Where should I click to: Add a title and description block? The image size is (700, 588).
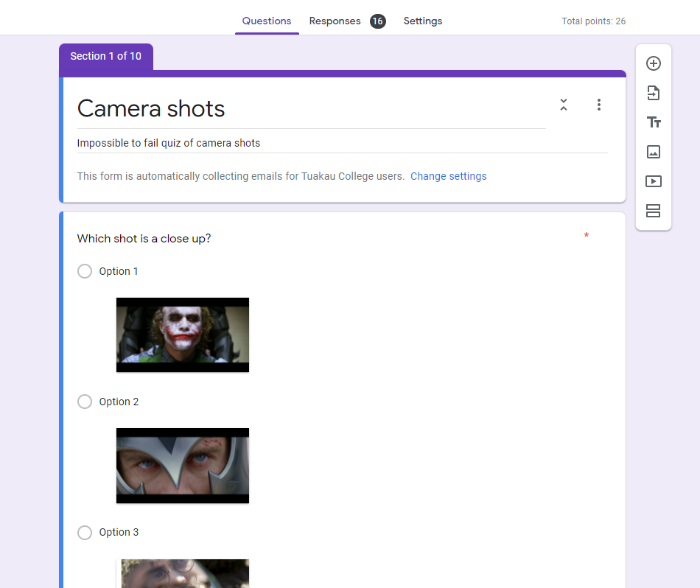pyautogui.click(x=653, y=122)
